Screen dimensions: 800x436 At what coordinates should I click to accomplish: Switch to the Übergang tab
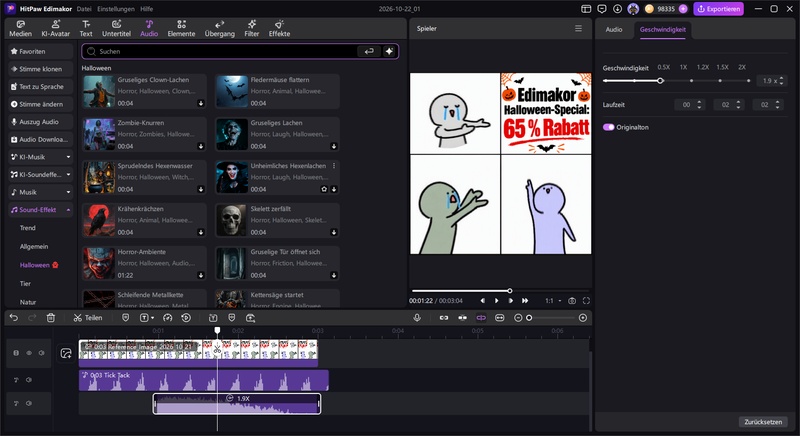[219, 29]
